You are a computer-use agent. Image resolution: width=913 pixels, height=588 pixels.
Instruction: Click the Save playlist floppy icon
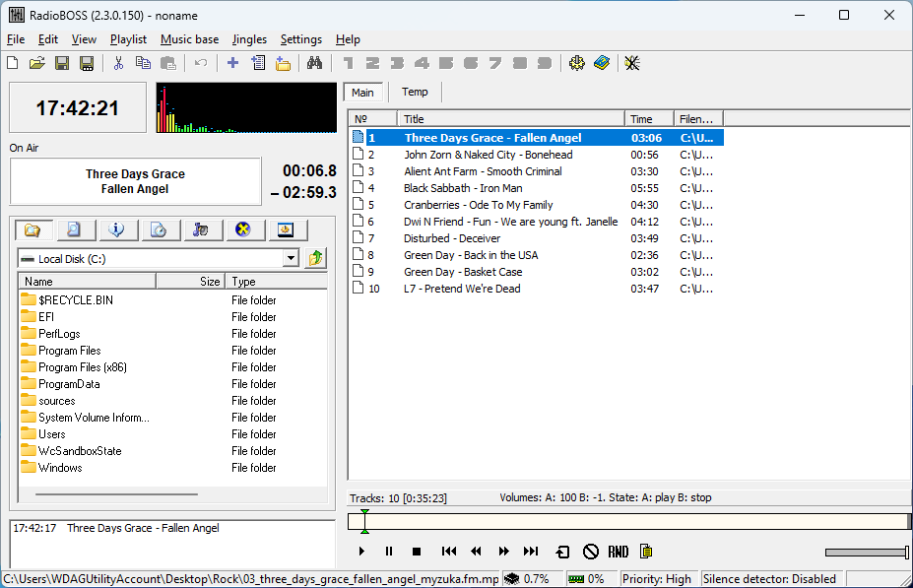pos(62,63)
